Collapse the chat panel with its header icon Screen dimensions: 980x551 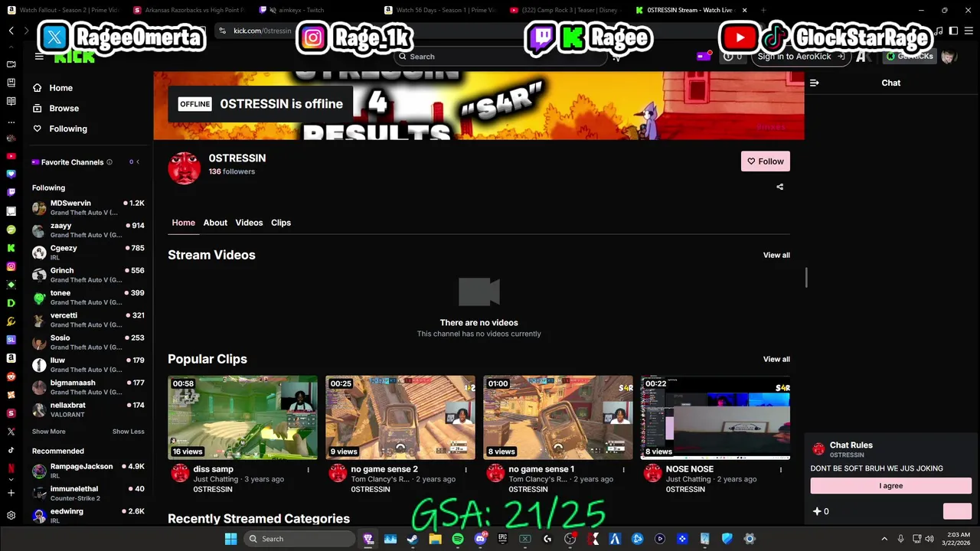tap(815, 83)
